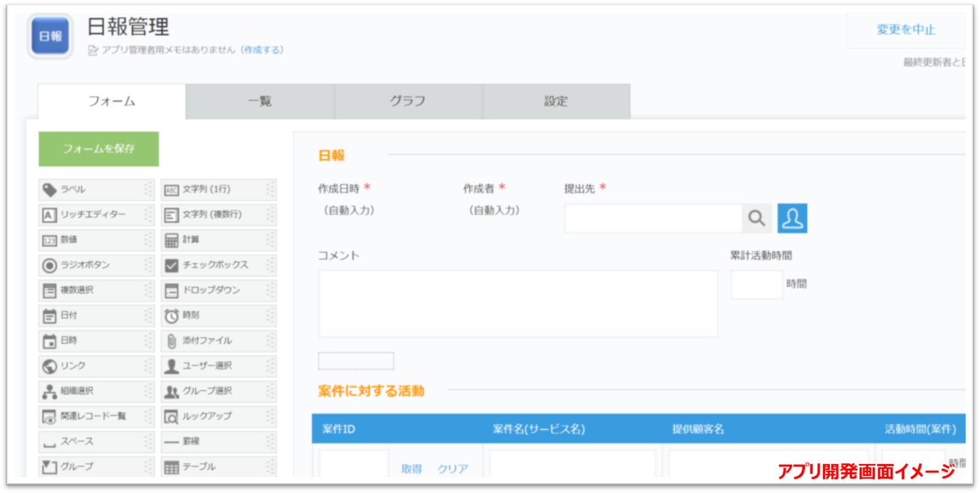Go to the 設定 tab
The image size is (980, 493).
(556, 101)
